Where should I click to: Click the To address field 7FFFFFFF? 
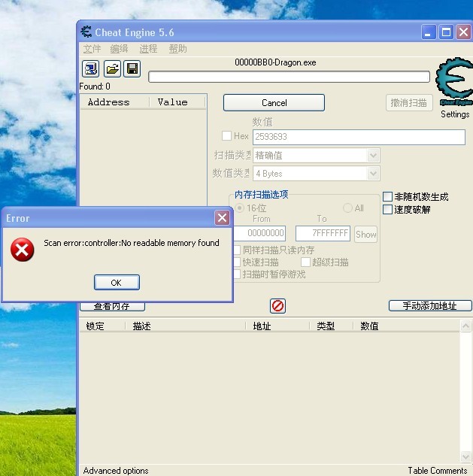pyautogui.click(x=323, y=233)
